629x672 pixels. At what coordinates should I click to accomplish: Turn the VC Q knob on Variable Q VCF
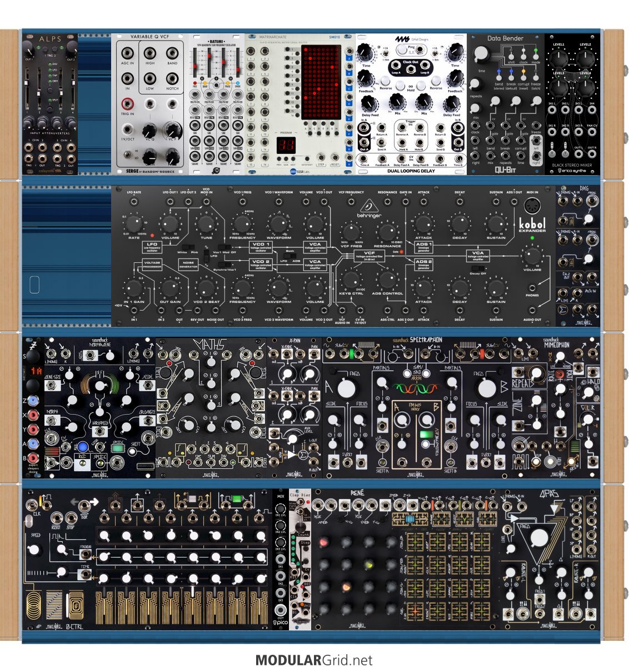[149, 131]
